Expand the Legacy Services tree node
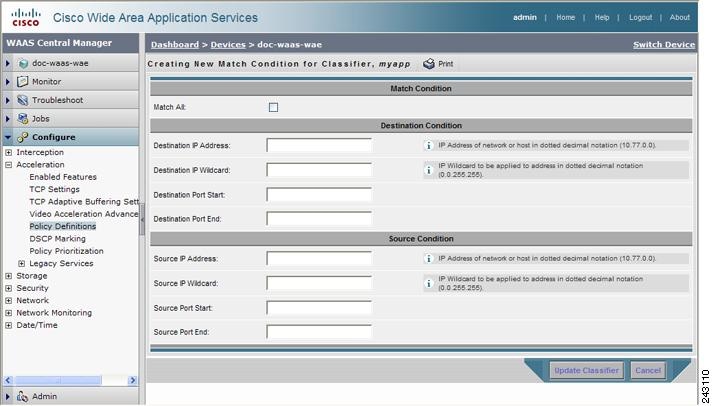The image size is (712, 406). 21,263
